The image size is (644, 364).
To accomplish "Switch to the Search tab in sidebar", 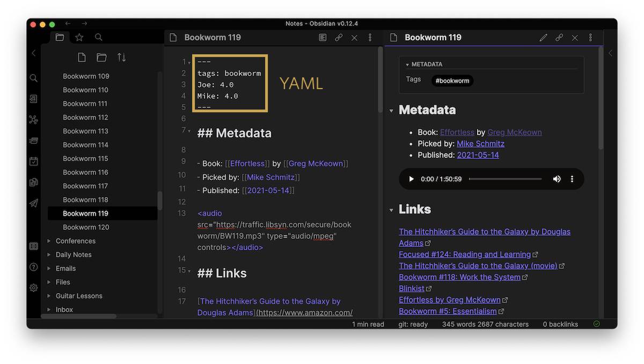I will 99,37.
